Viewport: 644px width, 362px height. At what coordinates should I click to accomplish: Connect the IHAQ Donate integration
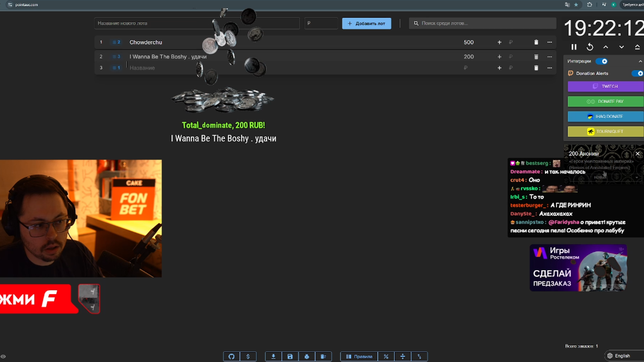[606, 116]
